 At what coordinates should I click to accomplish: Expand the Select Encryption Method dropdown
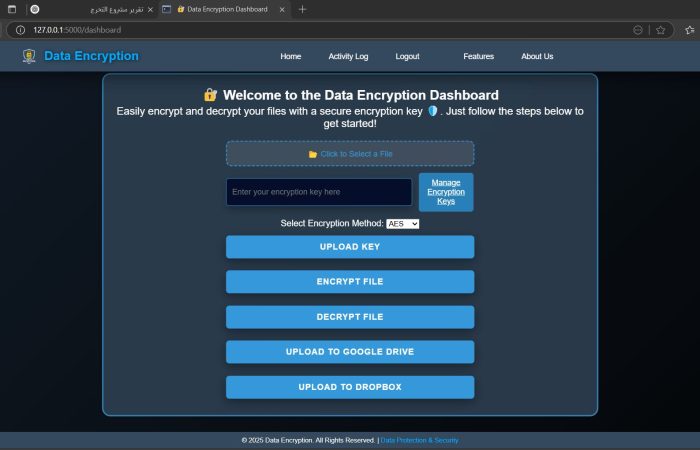[x=402, y=224]
